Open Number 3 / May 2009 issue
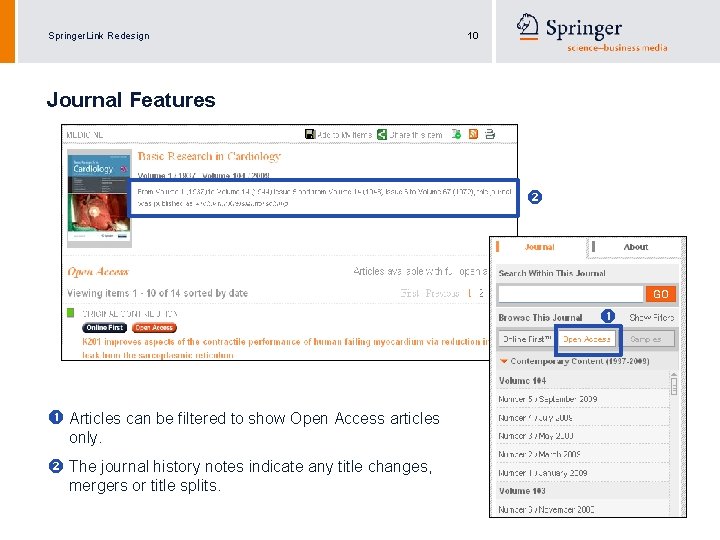Screen dimensions: 720x540 pyautogui.click(x=536, y=436)
